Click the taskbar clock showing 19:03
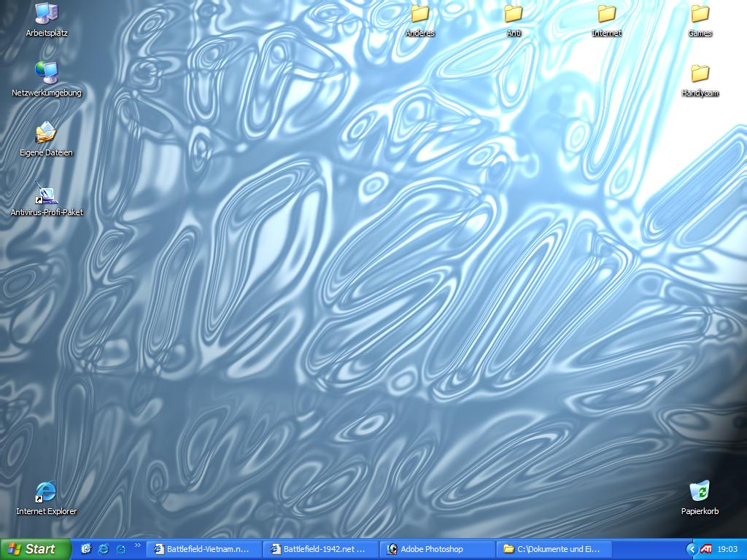 tap(727, 549)
